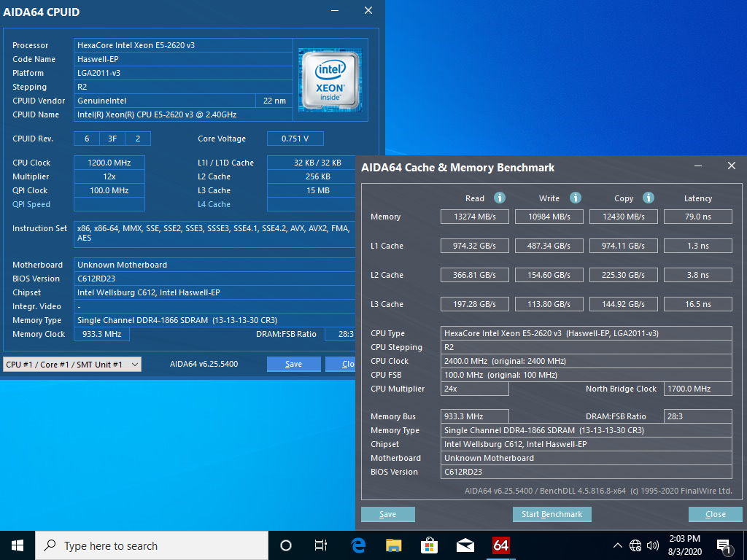Click the QPI Speed link label
Viewport: 747px width, 560px height.
click(x=31, y=204)
